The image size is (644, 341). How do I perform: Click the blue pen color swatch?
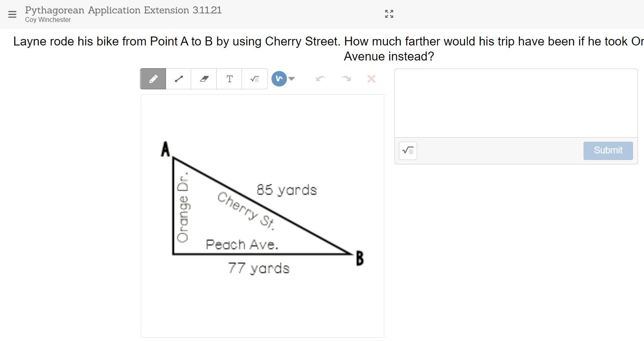tap(279, 79)
